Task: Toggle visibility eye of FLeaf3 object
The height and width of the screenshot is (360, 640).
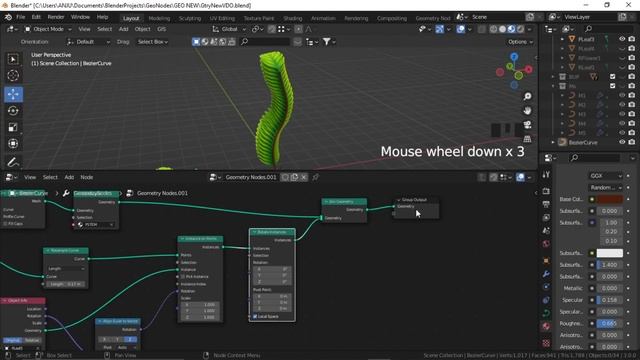Action: [622, 39]
